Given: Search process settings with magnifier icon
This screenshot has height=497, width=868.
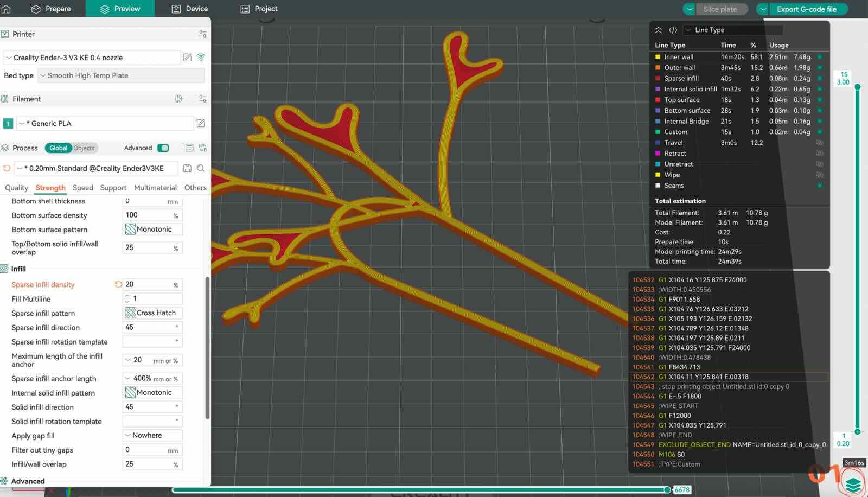Looking at the screenshot, I should click(201, 168).
